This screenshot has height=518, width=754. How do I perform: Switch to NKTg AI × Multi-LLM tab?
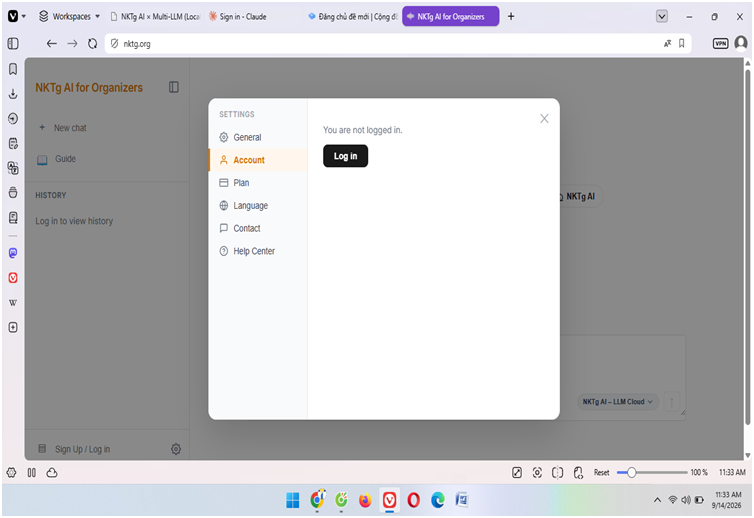coord(155,16)
